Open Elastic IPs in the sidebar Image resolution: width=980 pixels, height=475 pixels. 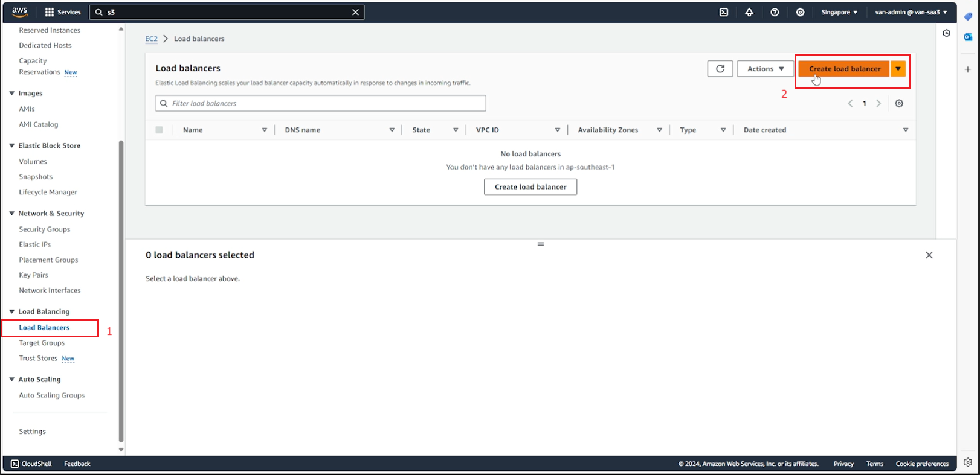[35, 244]
